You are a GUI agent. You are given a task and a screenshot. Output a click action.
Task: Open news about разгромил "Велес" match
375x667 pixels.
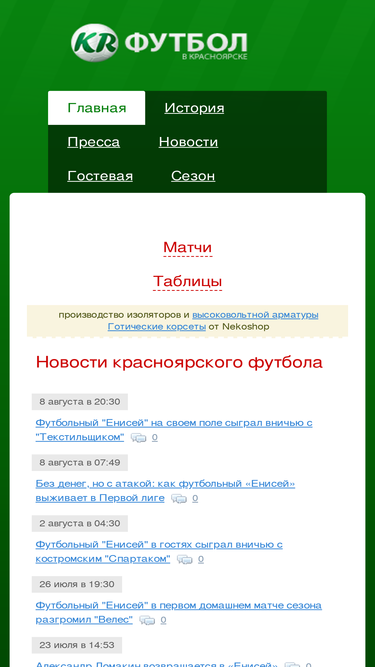tap(179, 613)
